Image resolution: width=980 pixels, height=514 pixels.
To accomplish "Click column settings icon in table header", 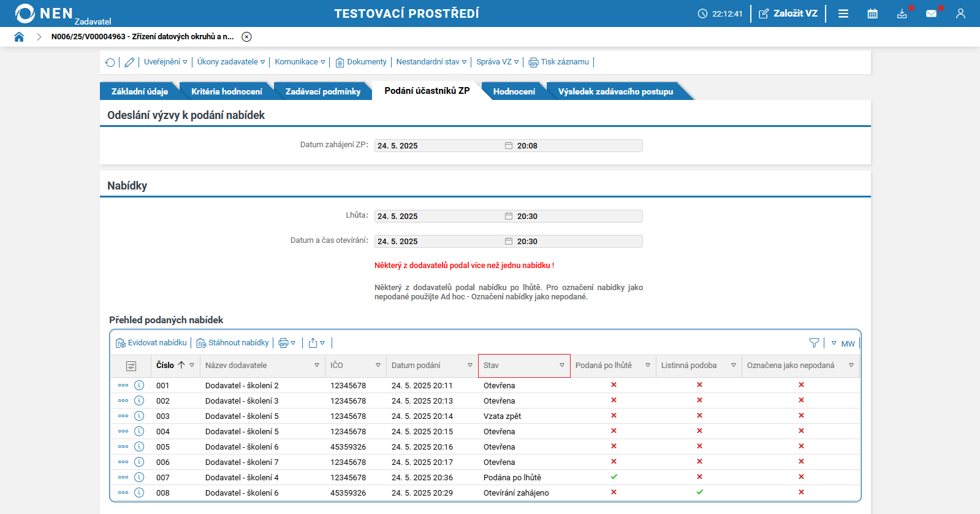I will click(131, 366).
